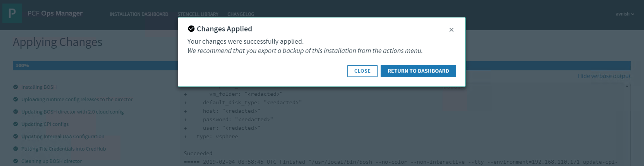Screen dimensions: 644x166
Task: Click Return to Dashboard button
Action: tap(418, 71)
